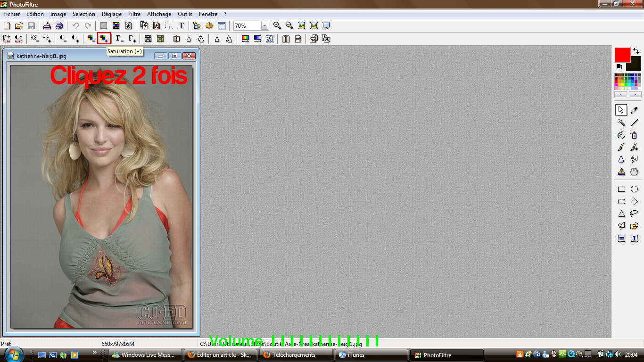Image resolution: width=644 pixels, height=362 pixels.
Task: Show previous palette colors with left arrow
Action: tap(621, 95)
